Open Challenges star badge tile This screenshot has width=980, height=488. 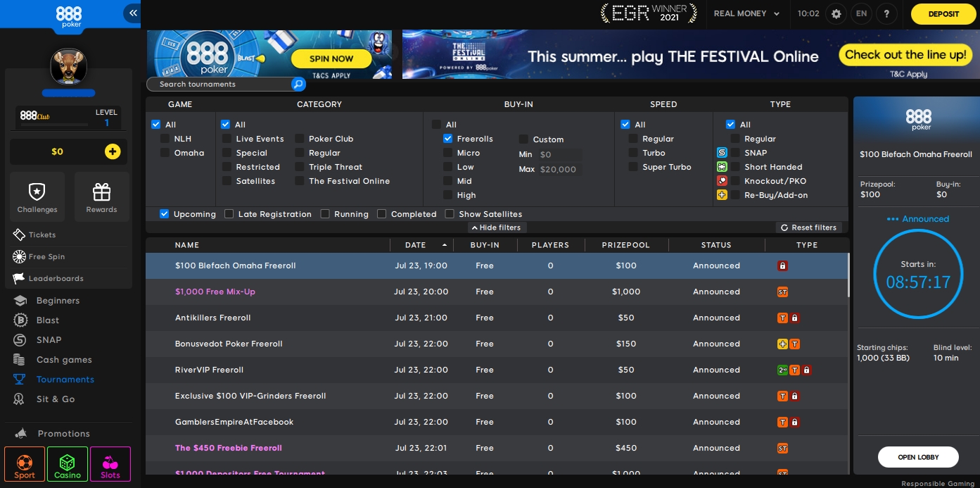(37, 197)
